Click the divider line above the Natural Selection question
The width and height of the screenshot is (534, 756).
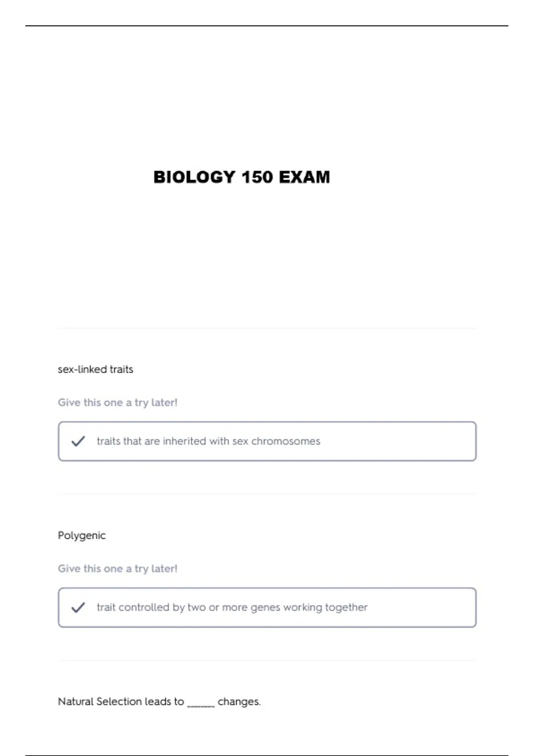point(267,660)
